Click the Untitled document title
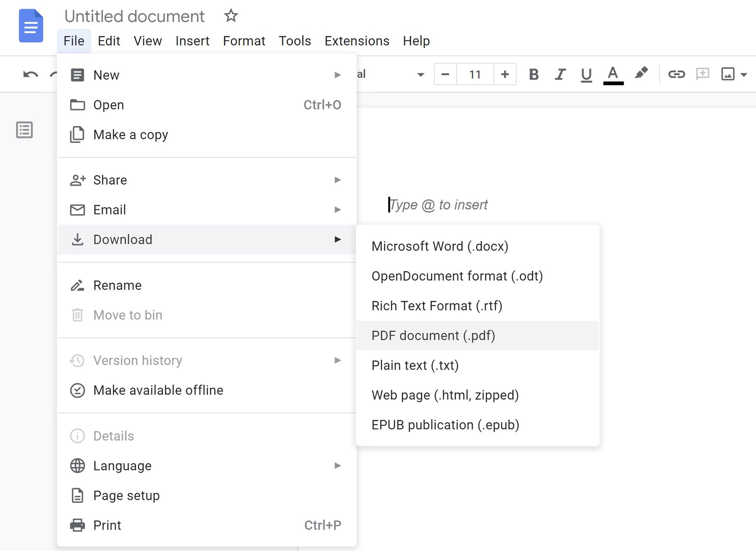 [x=134, y=17]
